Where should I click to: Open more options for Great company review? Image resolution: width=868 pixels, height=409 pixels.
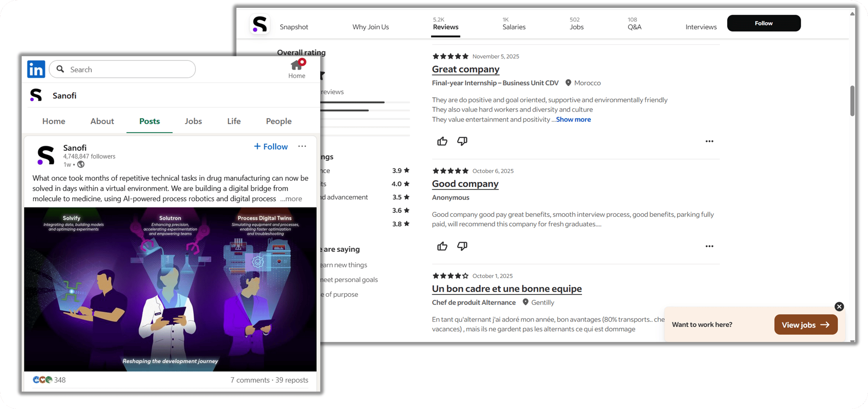[x=709, y=141]
